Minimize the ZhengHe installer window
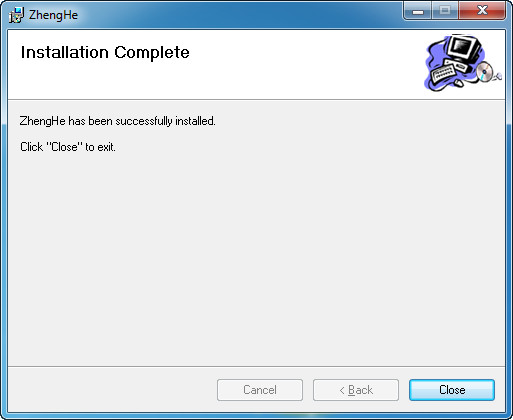513x420 pixels. coord(418,11)
